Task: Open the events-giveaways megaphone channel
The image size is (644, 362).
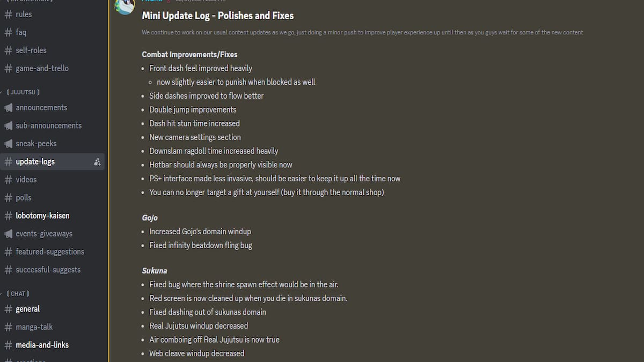Action: [44, 234]
